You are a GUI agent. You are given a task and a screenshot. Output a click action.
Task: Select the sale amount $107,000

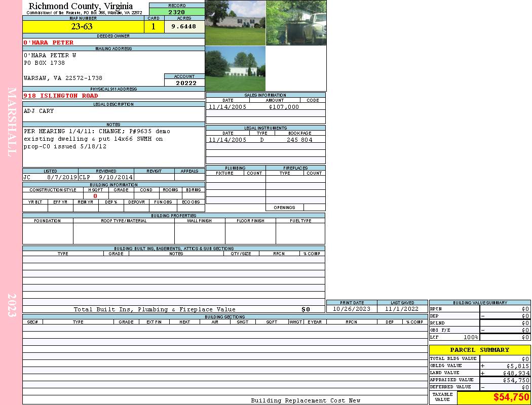[x=283, y=107]
